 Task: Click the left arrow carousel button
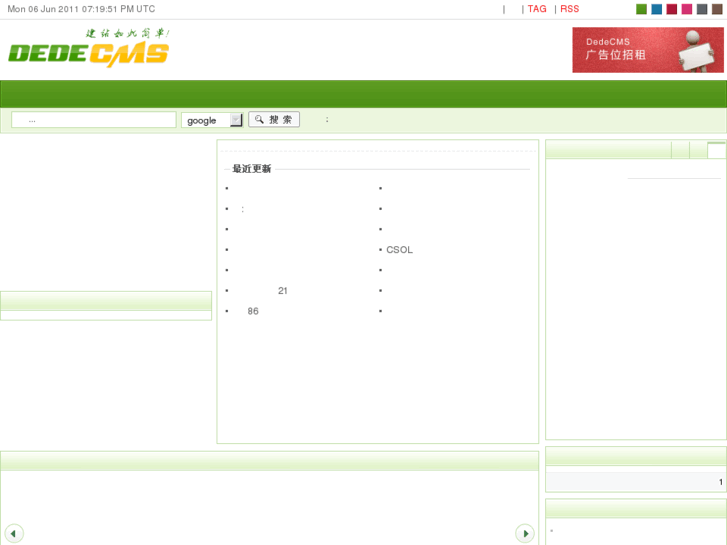coord(14,533)
